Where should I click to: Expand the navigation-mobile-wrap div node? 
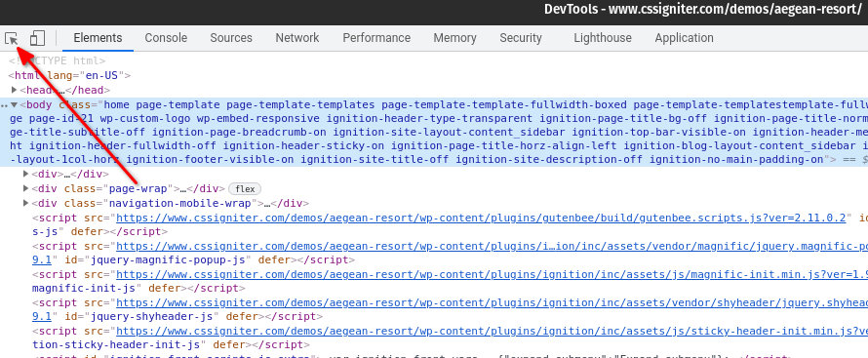(x=26, y=203)
